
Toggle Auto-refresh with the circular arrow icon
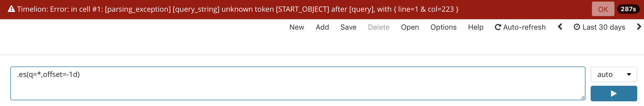coord(498,27)
